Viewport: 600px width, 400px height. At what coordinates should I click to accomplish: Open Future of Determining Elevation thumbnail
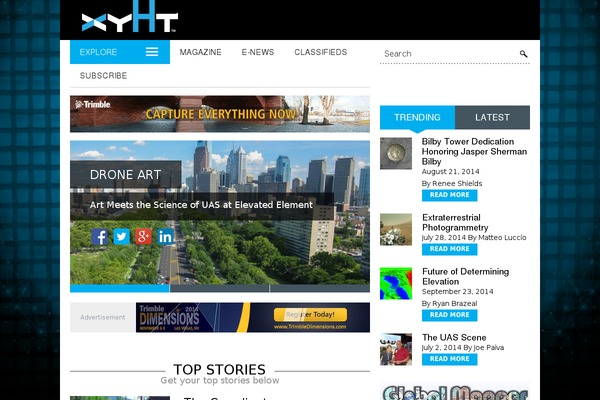pos(396,283)
